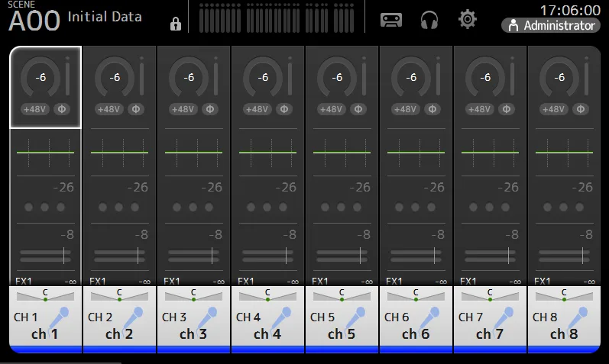
Task: Select the A00 Initial Data scene
Action: (75, 17)
